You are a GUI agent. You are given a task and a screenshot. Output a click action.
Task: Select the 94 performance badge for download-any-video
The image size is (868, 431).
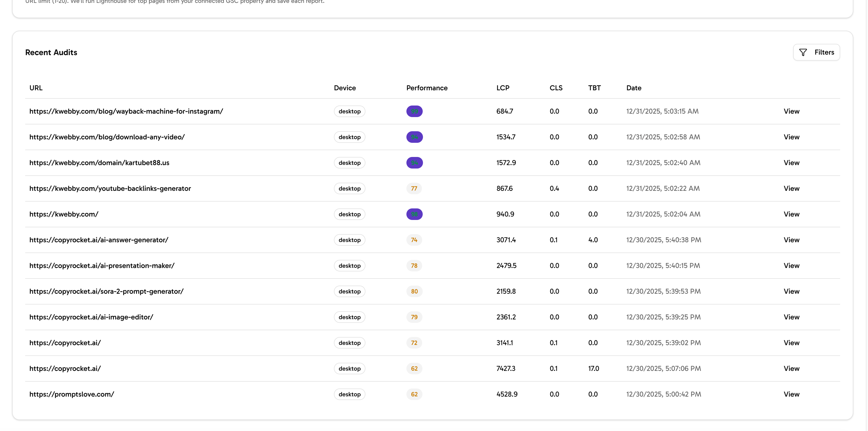414,137
